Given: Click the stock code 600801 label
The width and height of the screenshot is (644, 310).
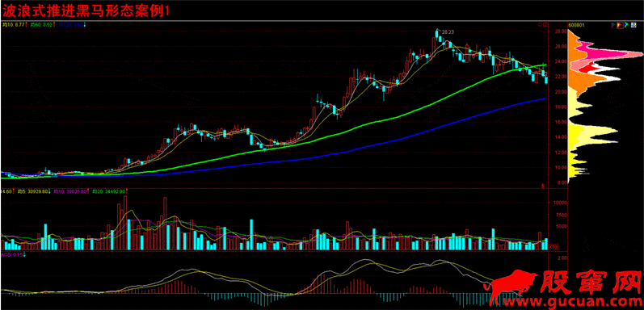Looking at the screenshot, I should point(576,25).
